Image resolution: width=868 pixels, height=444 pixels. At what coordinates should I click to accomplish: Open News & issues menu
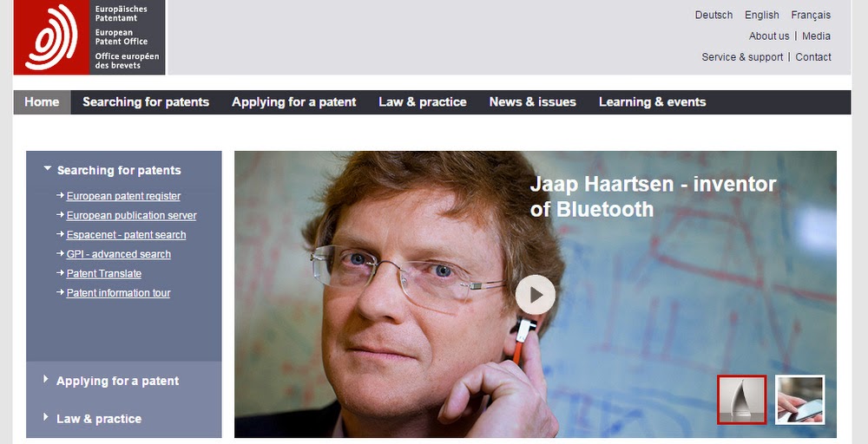533,102
